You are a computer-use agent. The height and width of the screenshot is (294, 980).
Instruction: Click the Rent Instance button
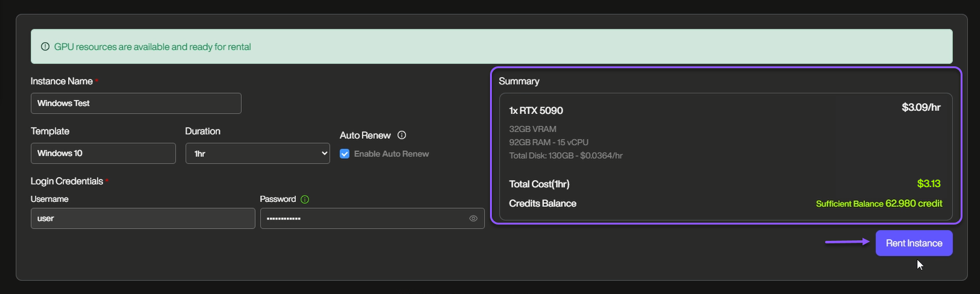914,243
